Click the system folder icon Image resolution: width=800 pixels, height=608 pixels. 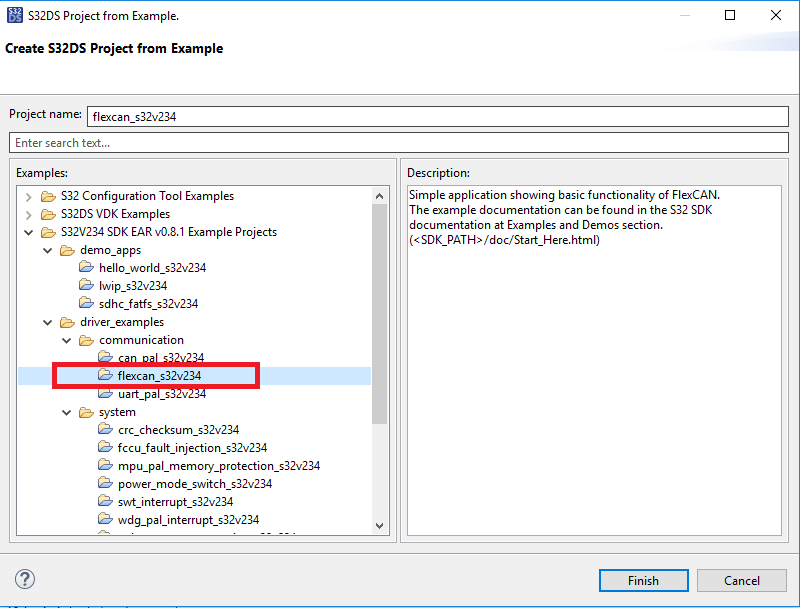[x=86, y=412]
